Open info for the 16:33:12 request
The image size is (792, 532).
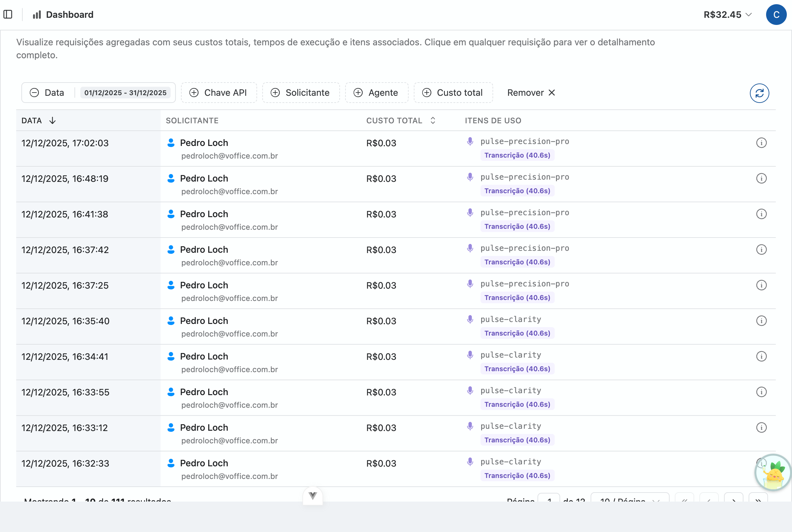click(761, 427)
